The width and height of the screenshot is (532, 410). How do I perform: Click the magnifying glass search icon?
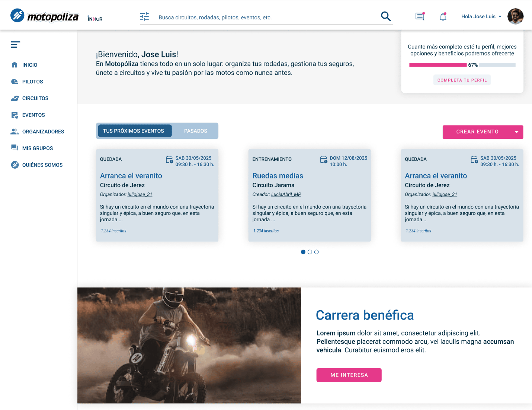point(386,16)
